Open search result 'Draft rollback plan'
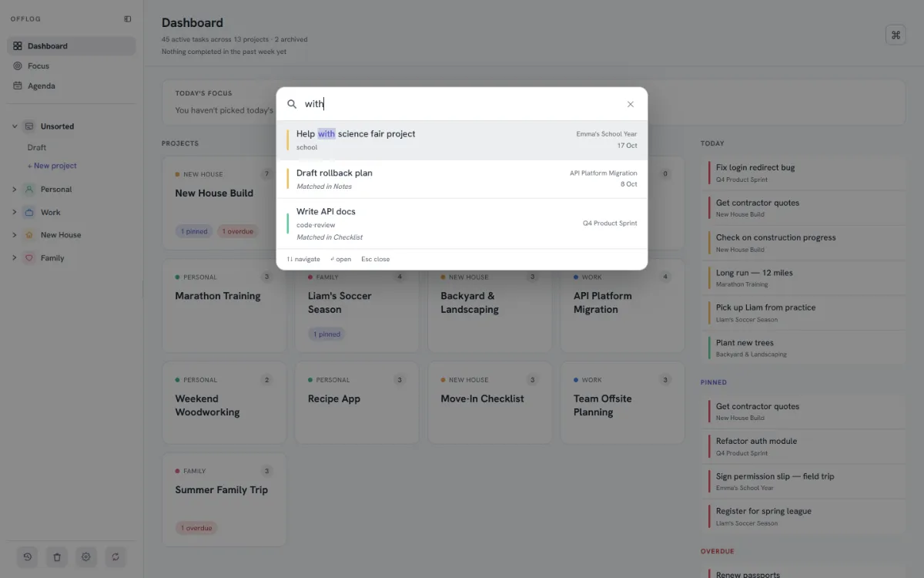 tap(462, 179)
